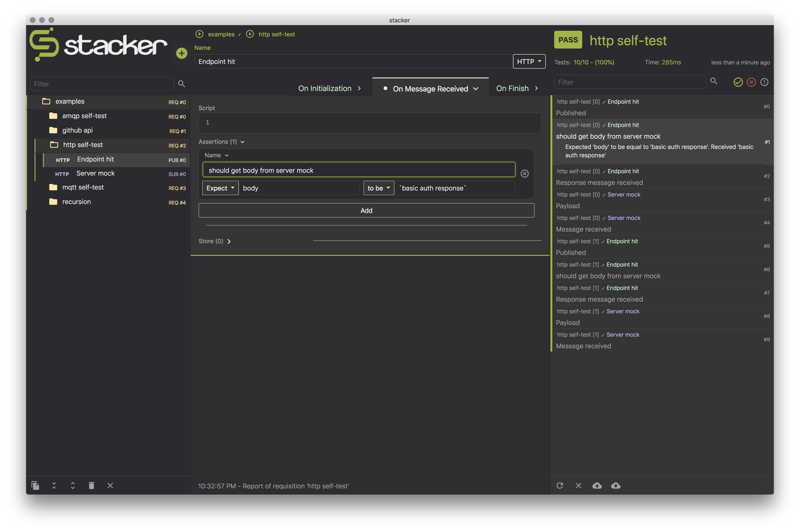Click the http self-test open folder icon
This screenshot has width=800, height=532.
[54, 144]
